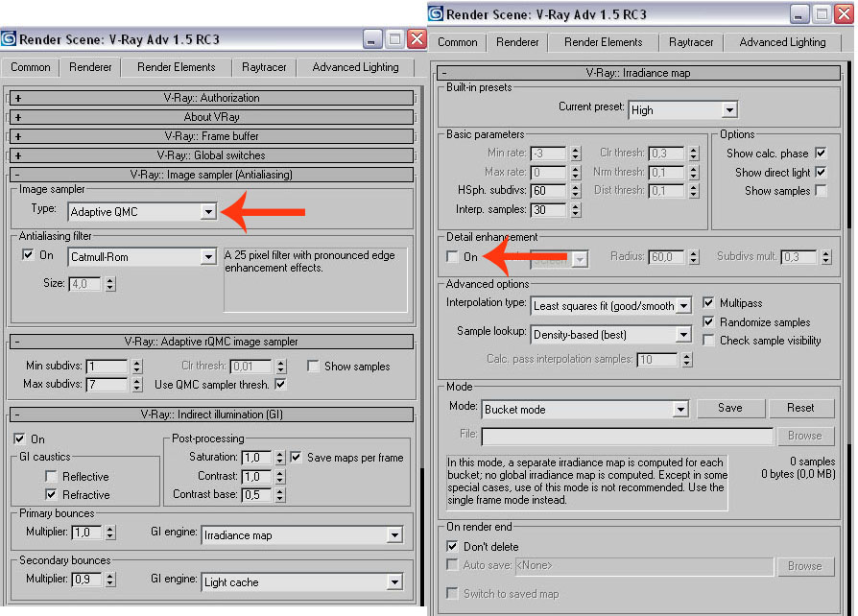The image size is (858, 616).
Task: Collapse the V-Ray:: Image sampler (Antialiasing) rollout
Action: point(211,175)
